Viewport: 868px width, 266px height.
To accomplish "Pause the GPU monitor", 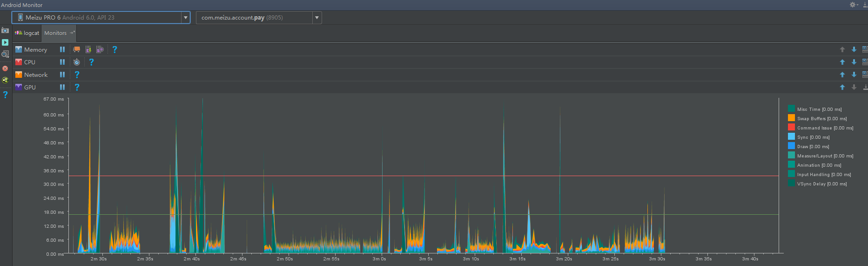I will point(62,87).
